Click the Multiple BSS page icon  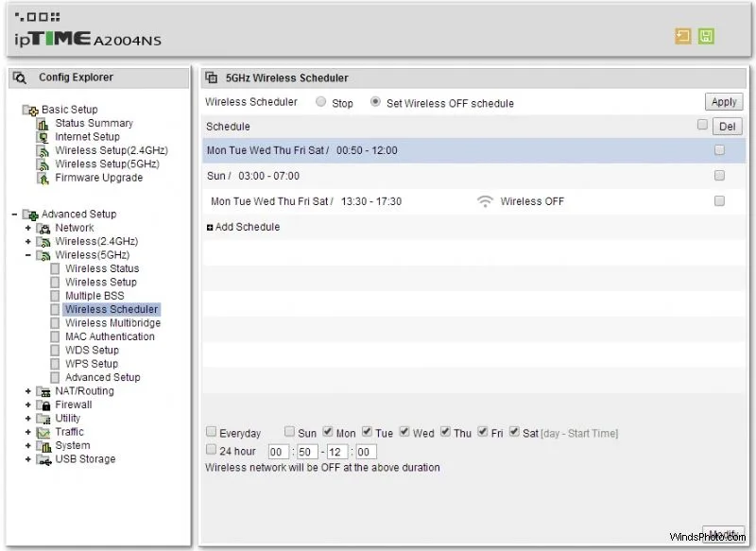tap(55, 296)
